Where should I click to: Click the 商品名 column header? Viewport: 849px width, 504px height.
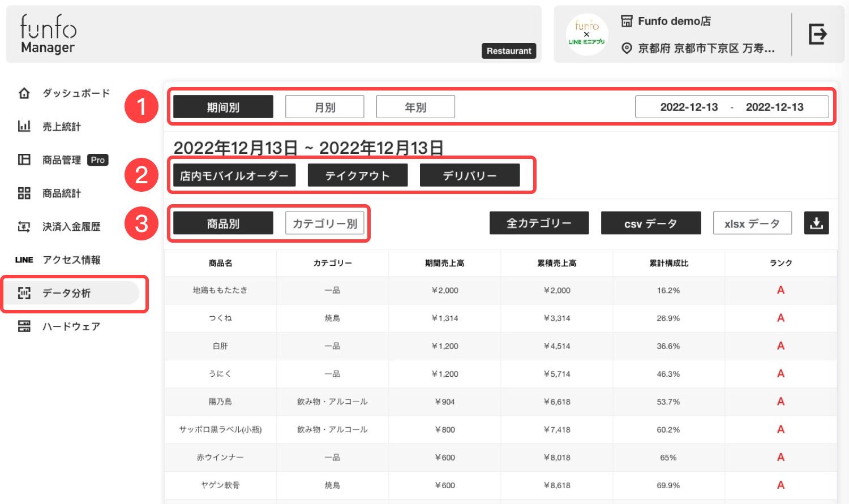(x=220, y=263)
